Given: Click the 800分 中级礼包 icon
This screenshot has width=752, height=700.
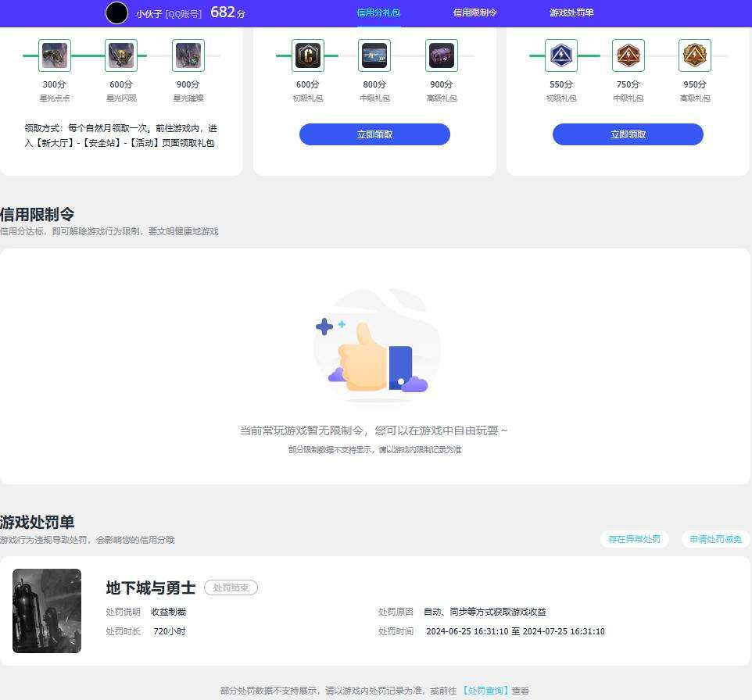Looking at the screenshot, I should pyautogui.click(x=374, y=55).
